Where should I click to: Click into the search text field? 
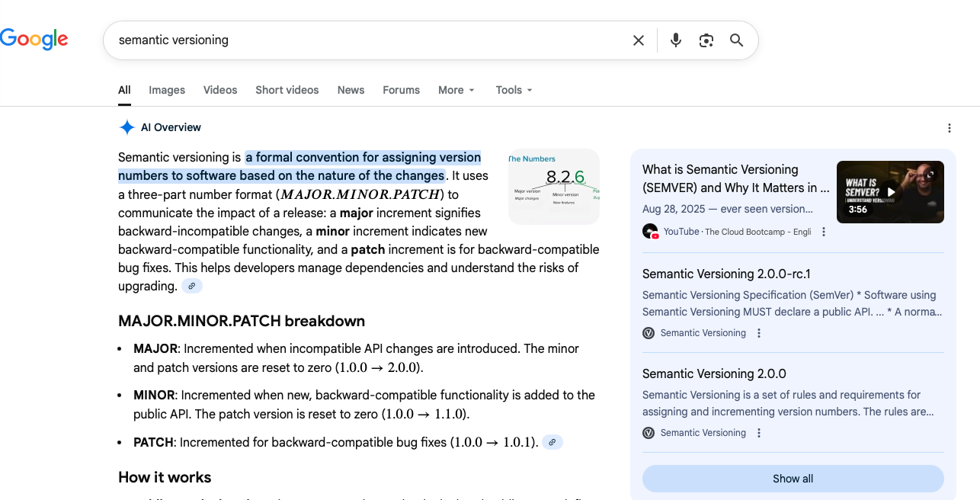point(366,40)
